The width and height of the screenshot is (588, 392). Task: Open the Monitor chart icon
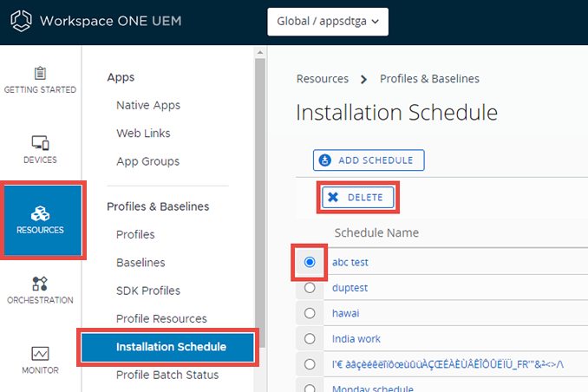[x=40, y=353]
